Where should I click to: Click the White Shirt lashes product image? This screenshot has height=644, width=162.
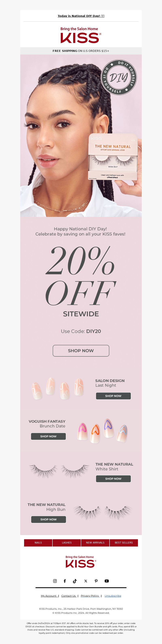(x=59, y=471)
